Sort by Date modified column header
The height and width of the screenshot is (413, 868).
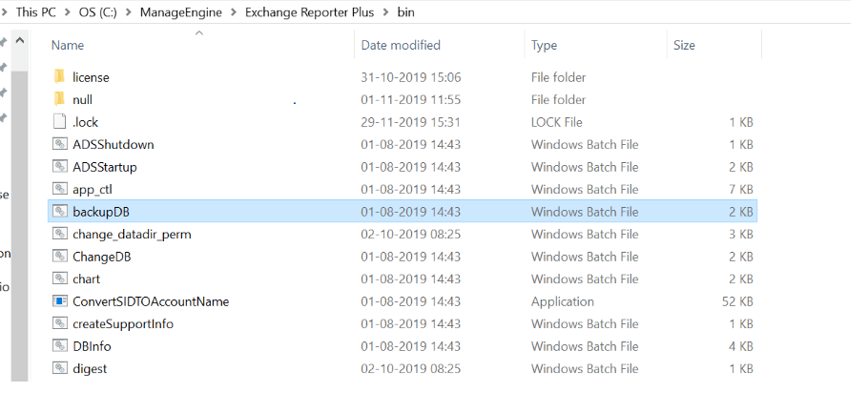pos(401,45)
